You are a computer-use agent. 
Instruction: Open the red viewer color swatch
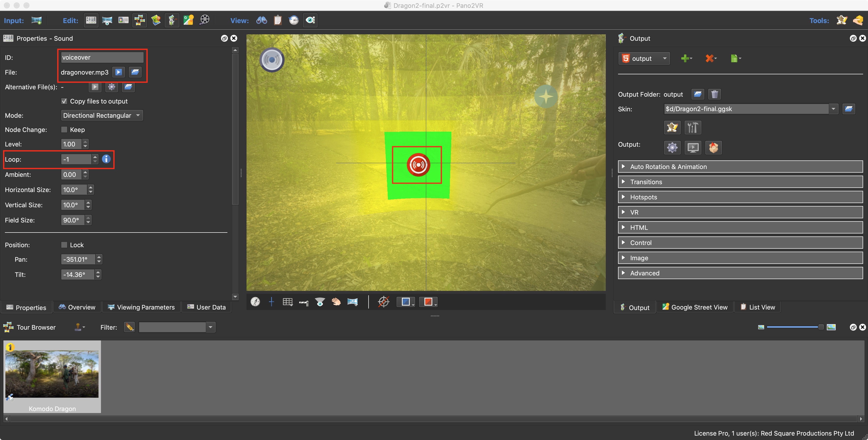(428, 302)
